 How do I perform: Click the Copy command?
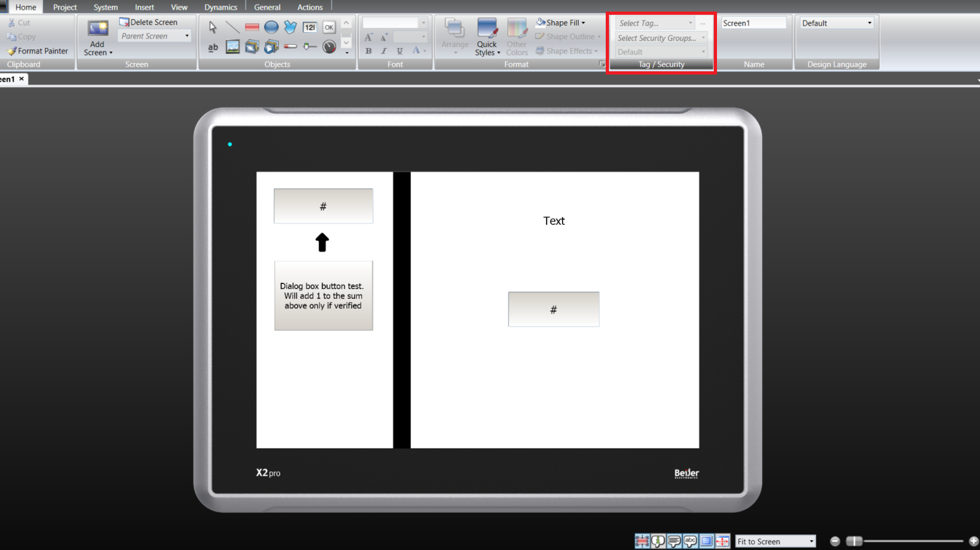pos(21,37)
